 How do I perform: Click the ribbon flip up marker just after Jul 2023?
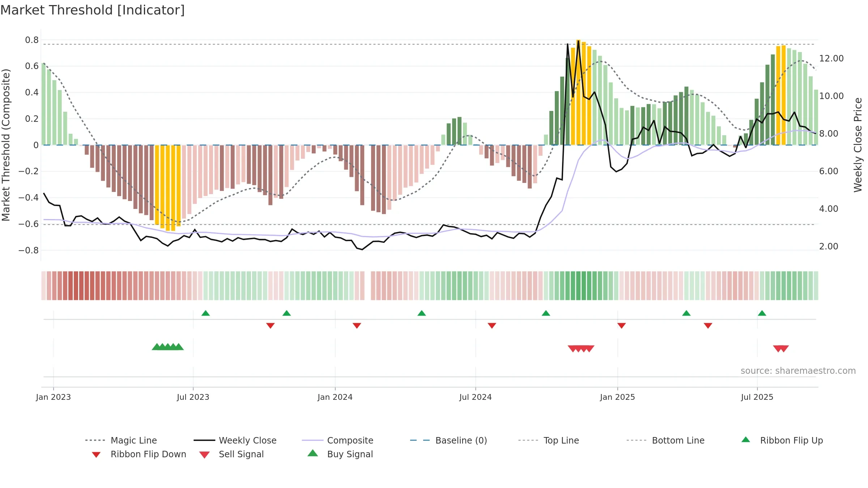click(x=205, y=313)
